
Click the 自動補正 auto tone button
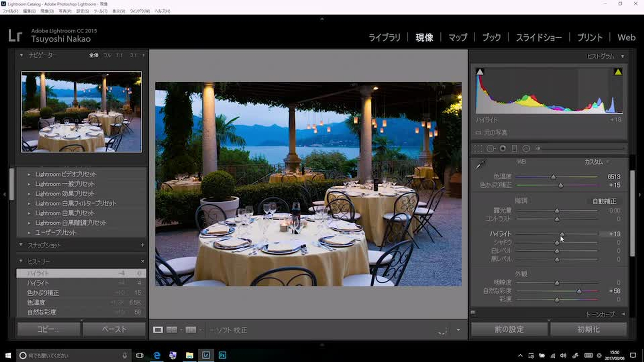604,201
